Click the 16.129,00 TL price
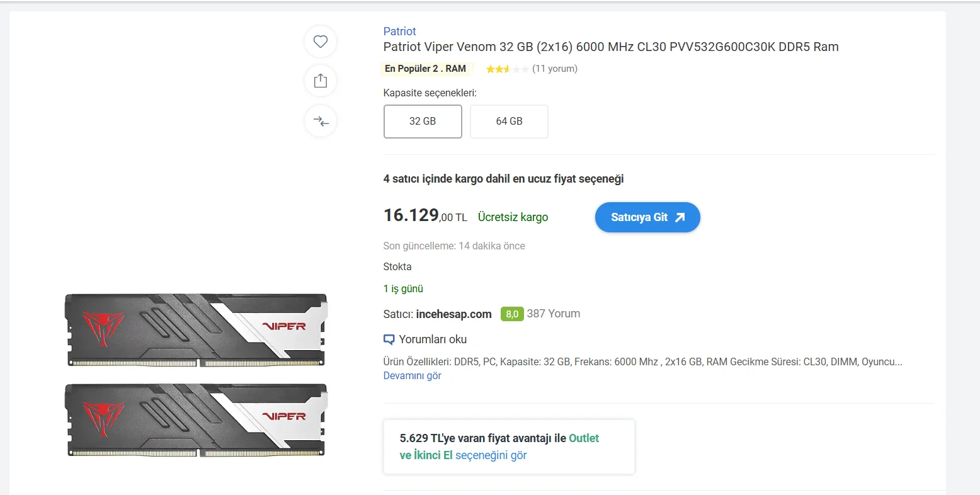Screen dimensions: 980x495 tap(425, 216)
